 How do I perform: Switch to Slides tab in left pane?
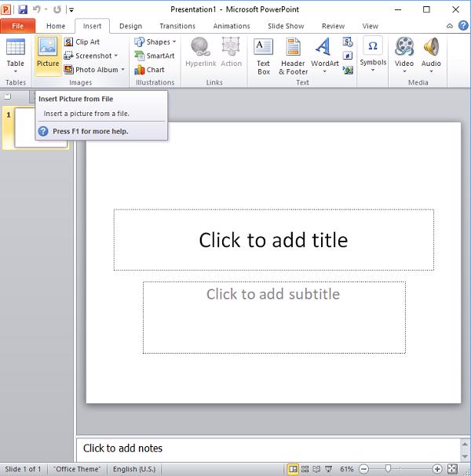coord(7,96)
